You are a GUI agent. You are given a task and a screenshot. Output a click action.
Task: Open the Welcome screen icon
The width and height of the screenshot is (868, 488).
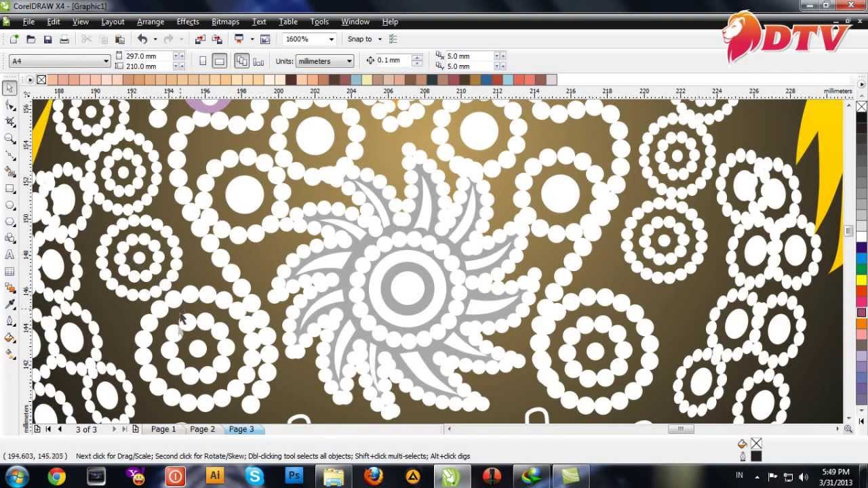(265, 39)
